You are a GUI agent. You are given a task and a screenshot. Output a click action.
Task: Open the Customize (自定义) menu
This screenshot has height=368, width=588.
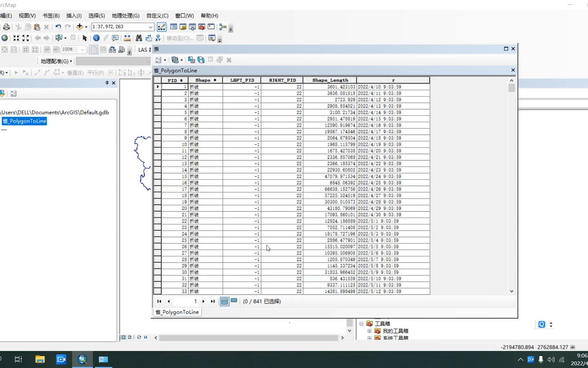[157, 16]
